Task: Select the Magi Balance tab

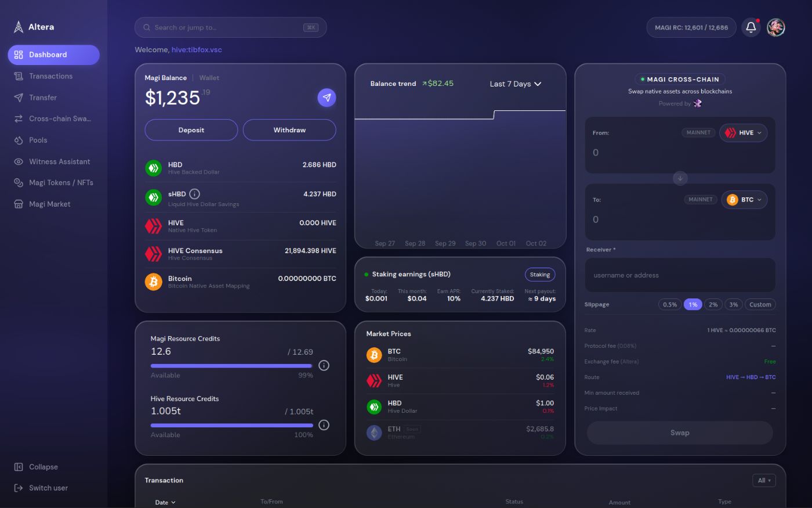Action: (166, 78)
